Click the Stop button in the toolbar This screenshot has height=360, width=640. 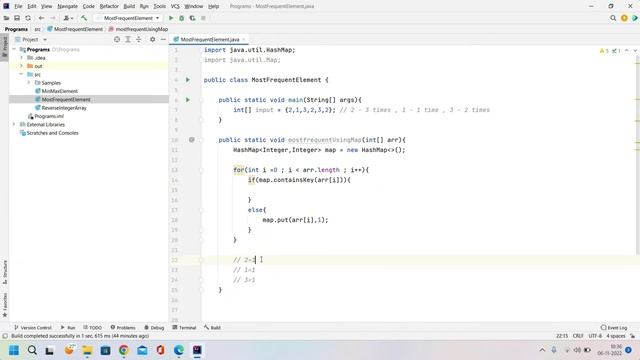(203, 18)
